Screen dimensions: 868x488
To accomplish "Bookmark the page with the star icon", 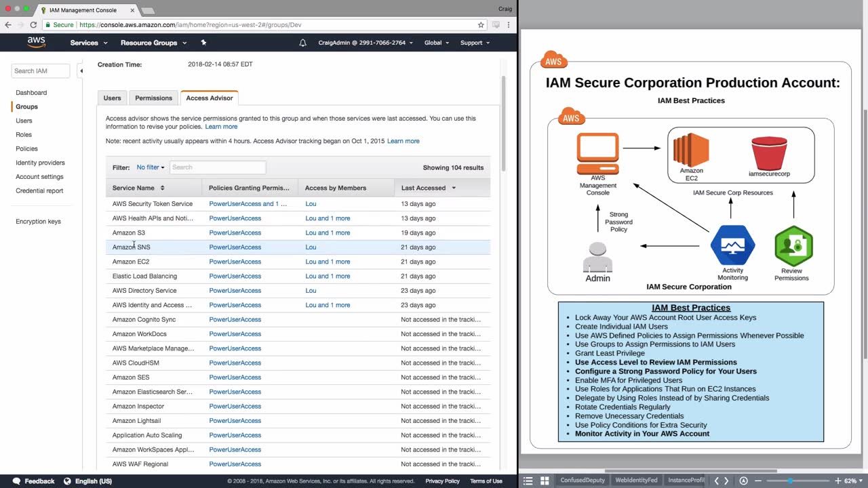I will (481, 24).
